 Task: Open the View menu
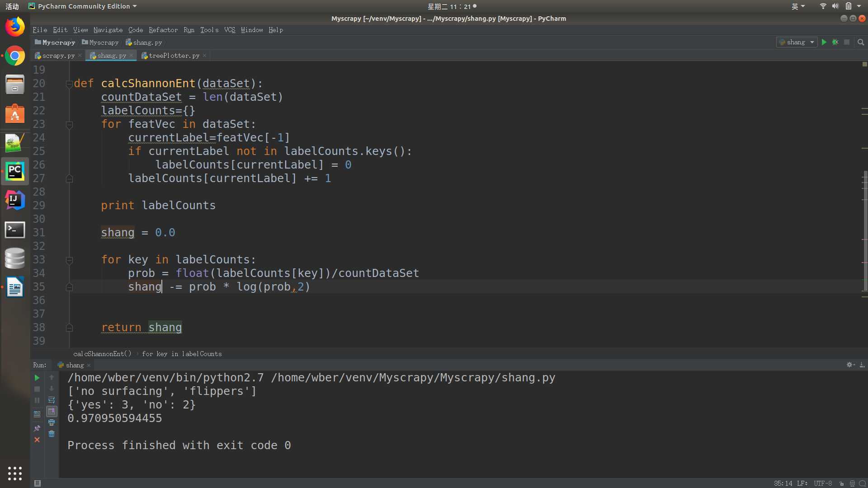point(80,30)
